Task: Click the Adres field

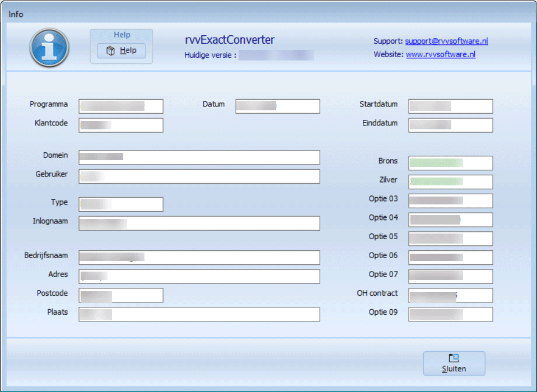Action: pos(199,276)
